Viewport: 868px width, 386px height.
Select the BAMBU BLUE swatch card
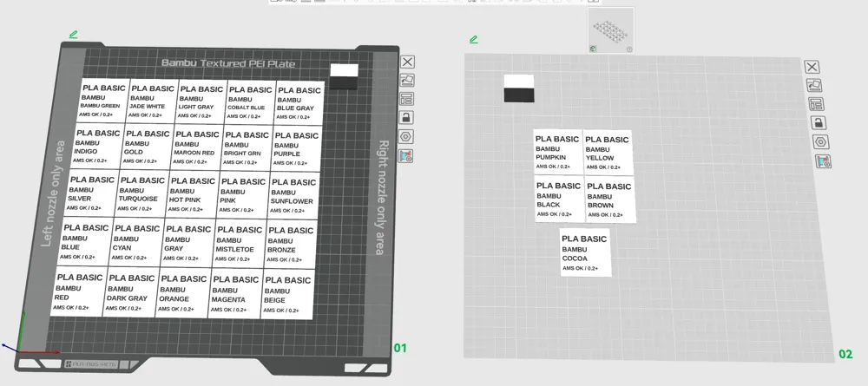(85, 242)
